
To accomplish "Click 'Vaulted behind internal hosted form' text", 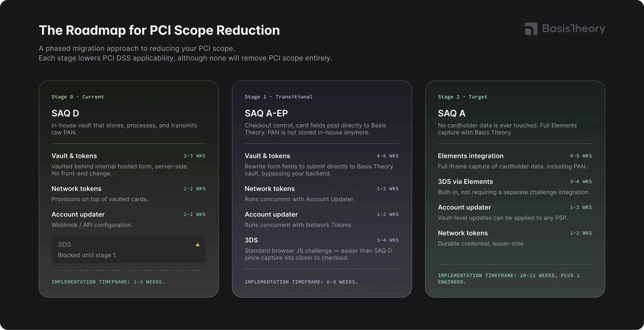I will 120,170.
